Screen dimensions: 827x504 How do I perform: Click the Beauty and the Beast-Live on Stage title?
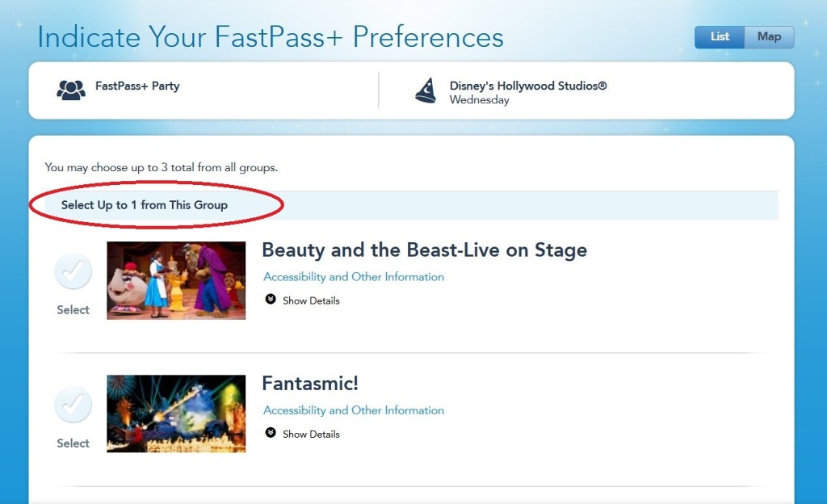[425, 250]
